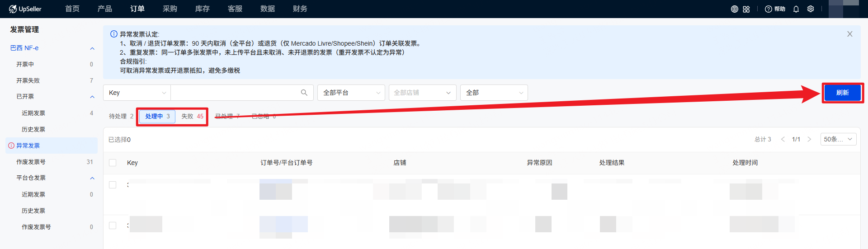Open the notifications bell
Viewport: 868px width, 249px height.
796,9
